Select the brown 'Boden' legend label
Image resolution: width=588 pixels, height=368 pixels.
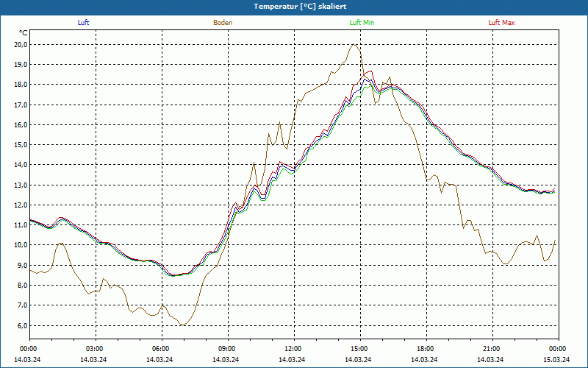pos(223,23)
